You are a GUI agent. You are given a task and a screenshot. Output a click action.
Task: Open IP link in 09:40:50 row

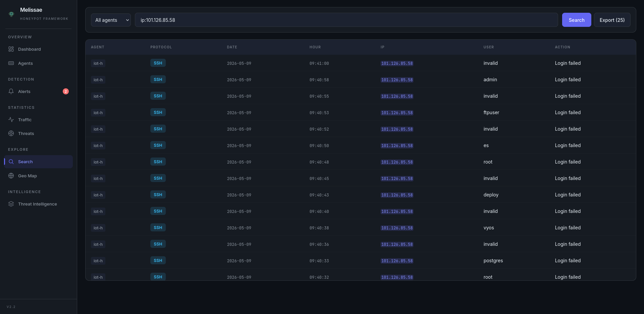(x=397, y=145)
